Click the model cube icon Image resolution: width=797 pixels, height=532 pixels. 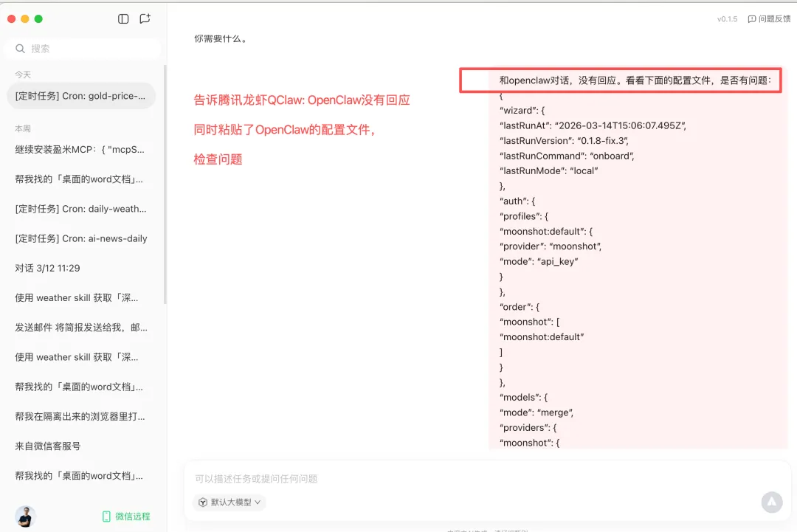click(203, 502)
